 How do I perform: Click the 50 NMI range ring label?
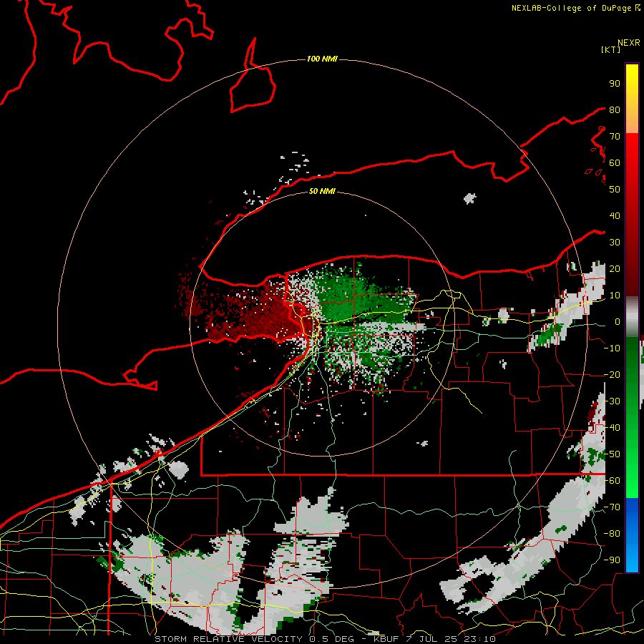322,191
